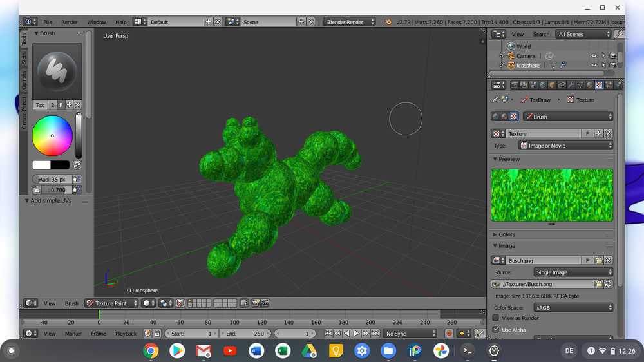644x362 pixels.
Task: Toggle Icosphere visibility eye in outliner
Action: click(x=594, y=65)
